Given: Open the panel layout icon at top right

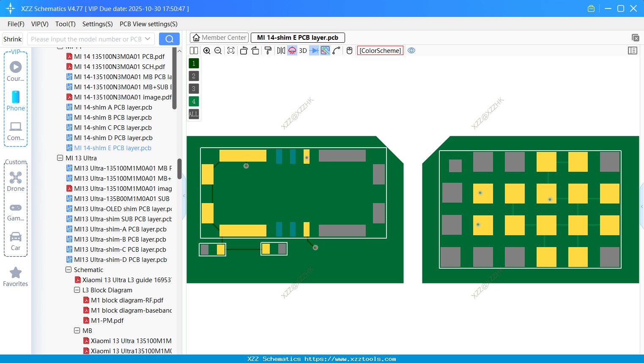Looking at the screenshot, I should point(633,50).
